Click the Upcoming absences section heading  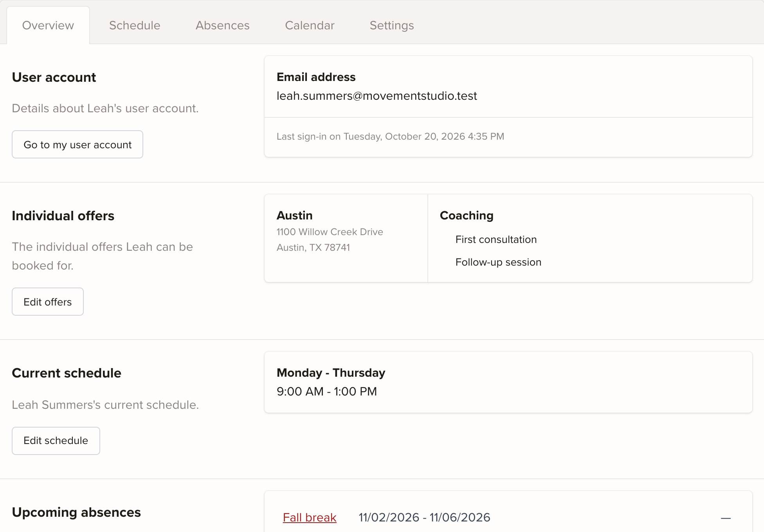tap(76, 512)
